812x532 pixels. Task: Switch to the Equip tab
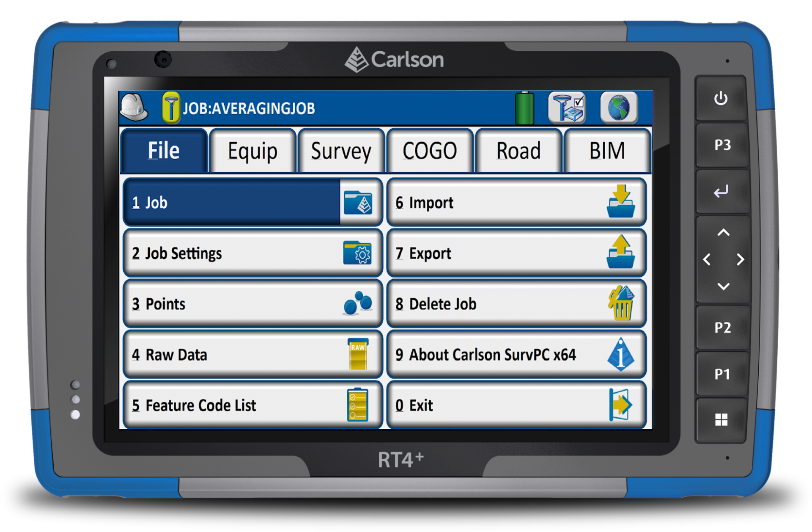point(252,151)
